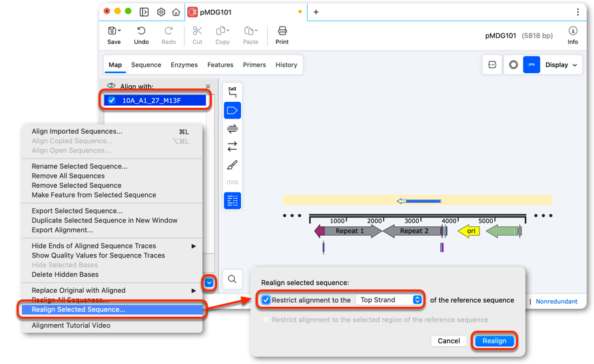Image resolution: width=594 pixels, height=364 pixels.
Task: Toggle the (123) numbering icon
Action: 232,182
